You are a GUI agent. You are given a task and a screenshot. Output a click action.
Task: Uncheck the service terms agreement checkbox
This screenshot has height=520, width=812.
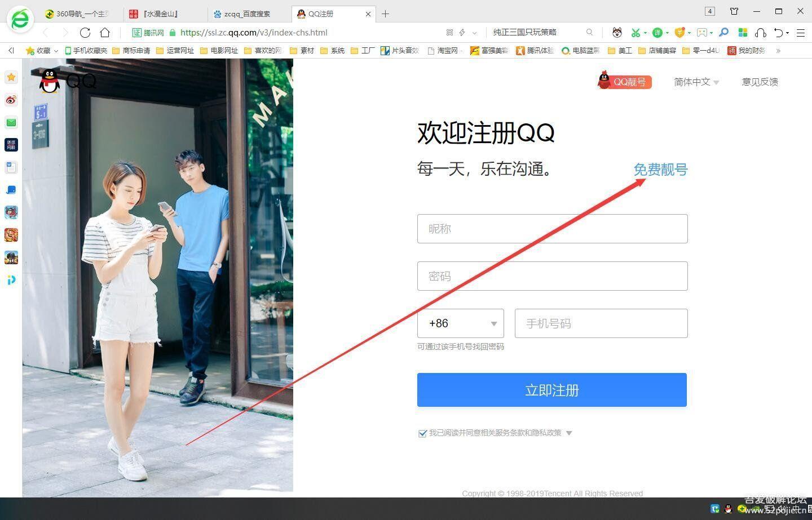[x=422, y=433]
